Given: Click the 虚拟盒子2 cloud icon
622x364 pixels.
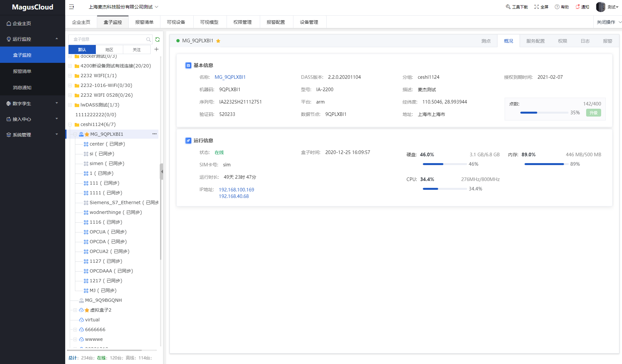Looking at the screenshot, I should click(81, 310).
